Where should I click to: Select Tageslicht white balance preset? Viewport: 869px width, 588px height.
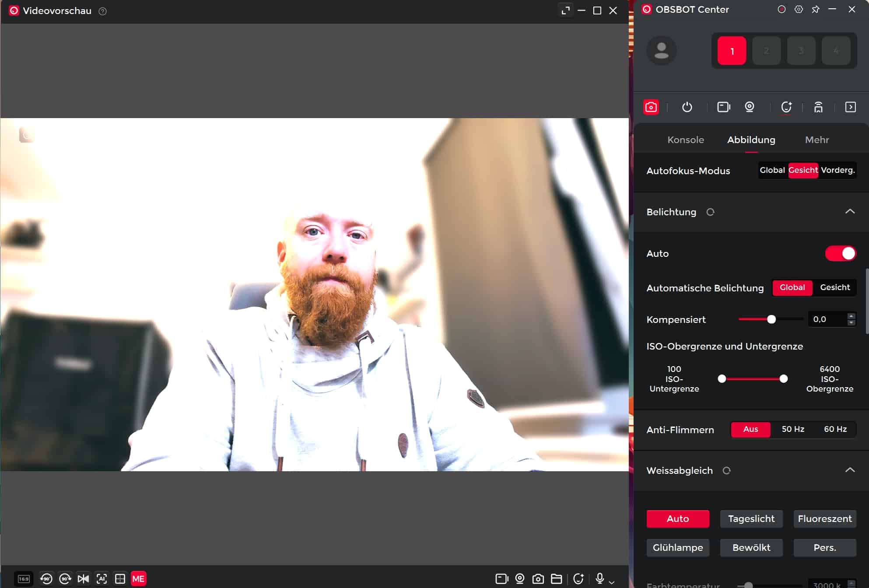click(x=751, y=519)
